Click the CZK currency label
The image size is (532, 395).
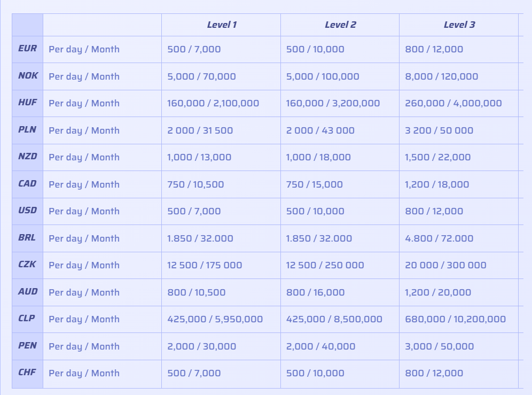click(x=27, y=265)
